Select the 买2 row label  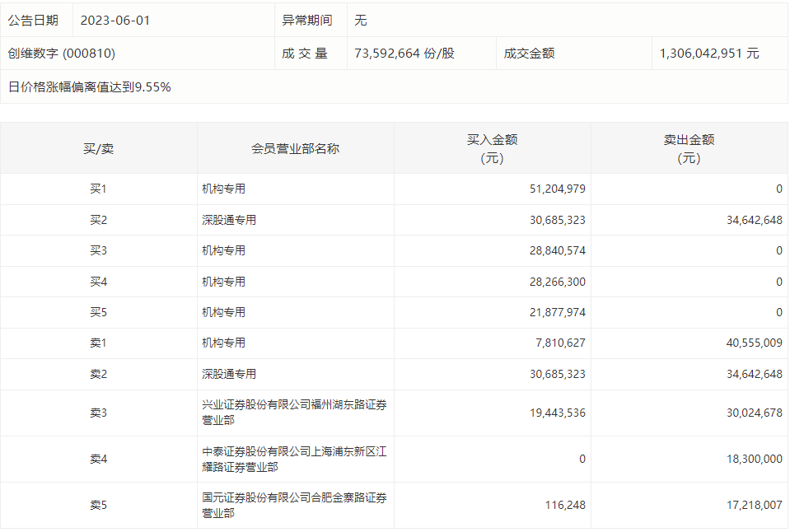(x=98, y=220)
